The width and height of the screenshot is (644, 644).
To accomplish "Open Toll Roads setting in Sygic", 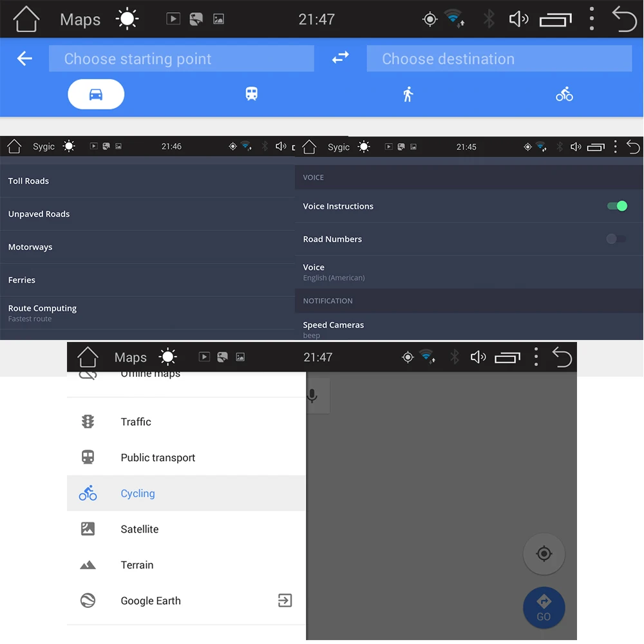I will pyautogui.click(x=147, y=181).
